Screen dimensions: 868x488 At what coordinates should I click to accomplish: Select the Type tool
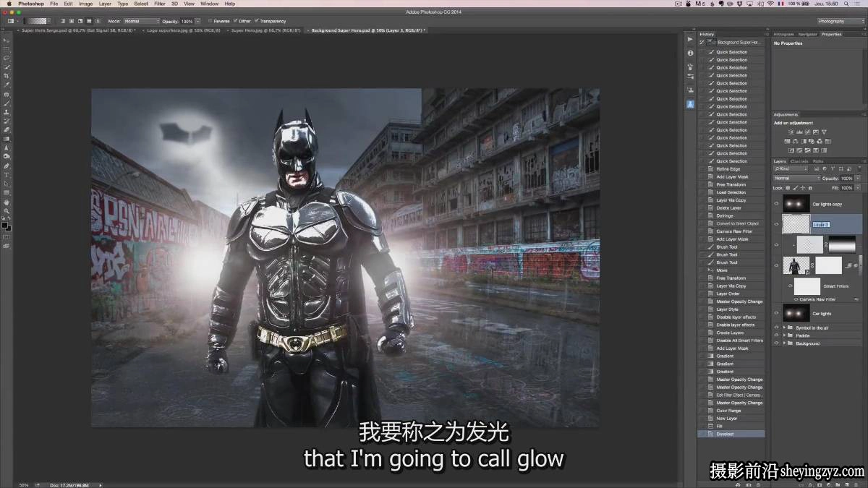point(7,175)
